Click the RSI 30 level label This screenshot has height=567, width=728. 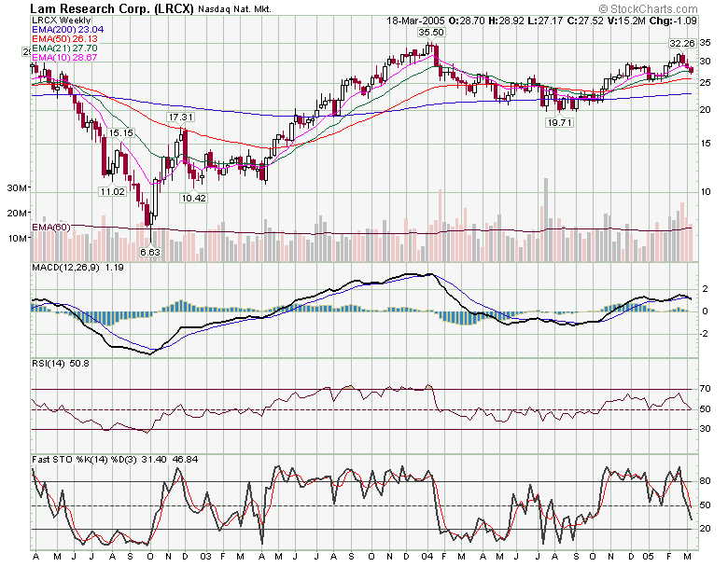tap(705, 429)
